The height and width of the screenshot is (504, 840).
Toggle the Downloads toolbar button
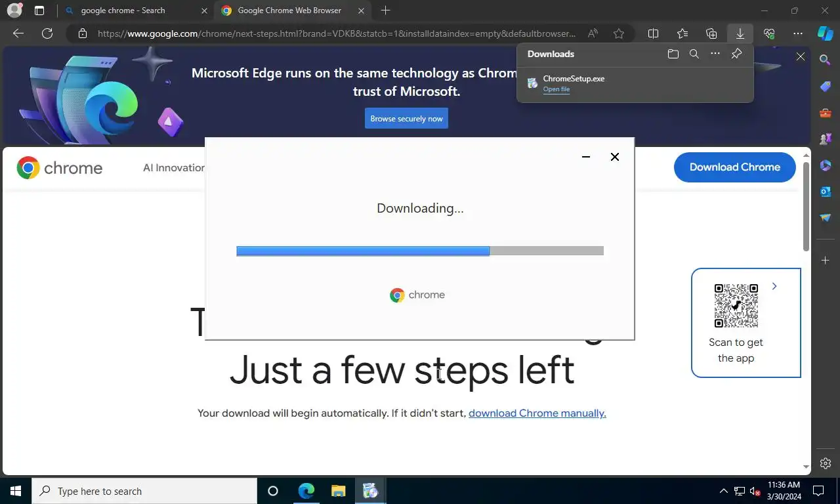pos(740,33)
